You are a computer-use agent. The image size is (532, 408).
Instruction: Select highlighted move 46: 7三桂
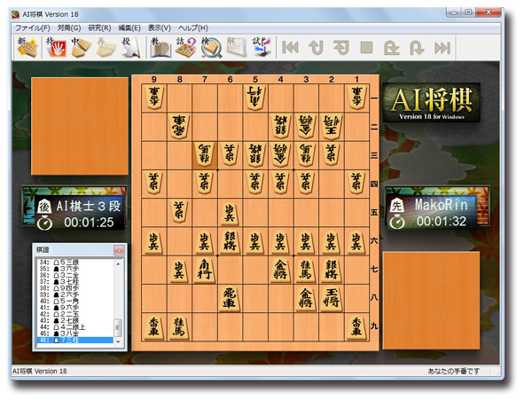point(75,340)
